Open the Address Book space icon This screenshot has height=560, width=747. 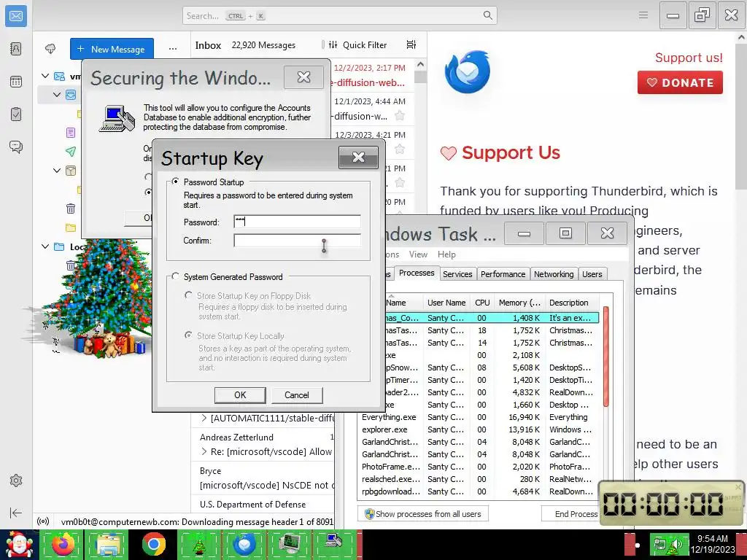pyautogui.click(x=16, y=49)
